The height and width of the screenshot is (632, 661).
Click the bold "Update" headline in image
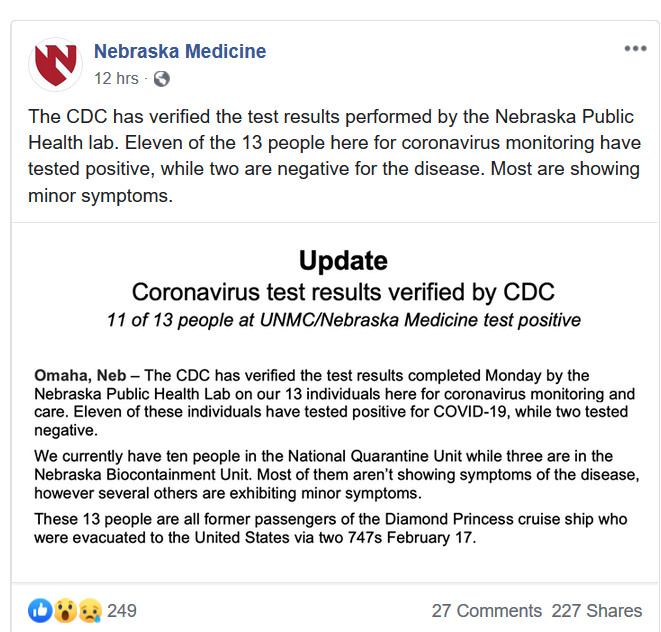tap(343, 262)
